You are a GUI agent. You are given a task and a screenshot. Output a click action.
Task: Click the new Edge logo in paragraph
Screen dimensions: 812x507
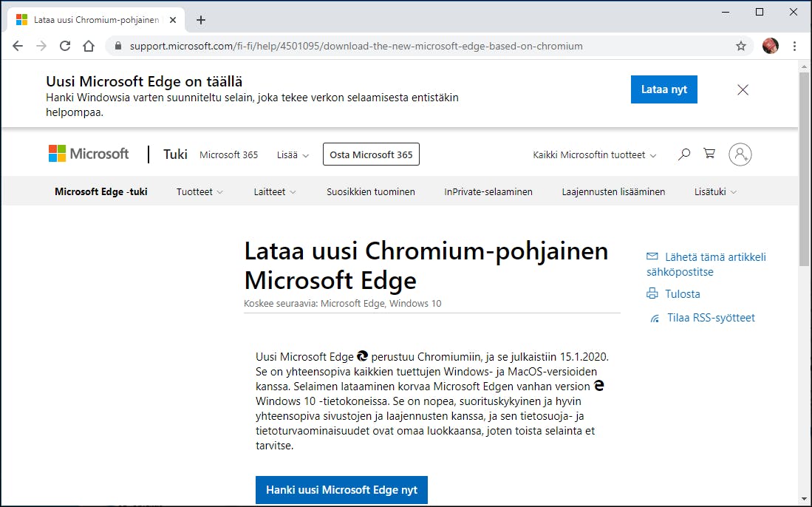point(363,355)
